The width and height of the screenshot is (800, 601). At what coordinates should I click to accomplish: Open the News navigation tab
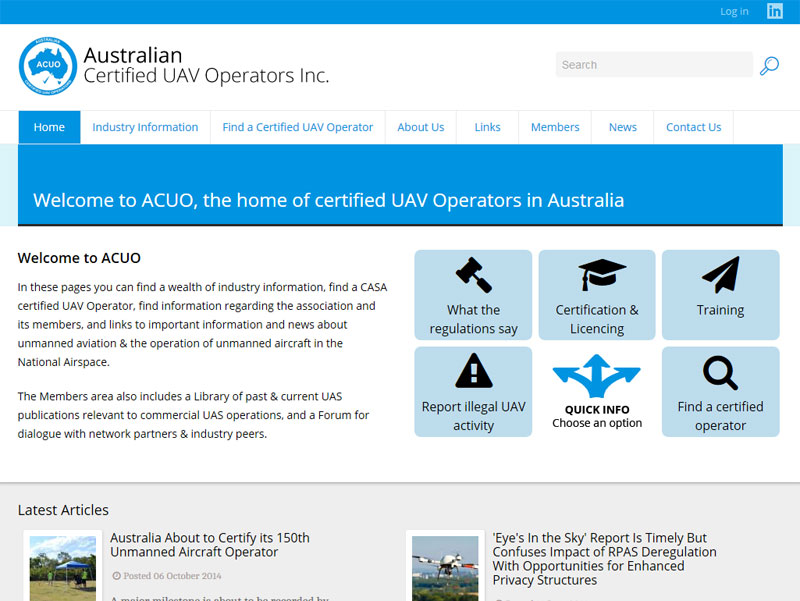point(622,127)
